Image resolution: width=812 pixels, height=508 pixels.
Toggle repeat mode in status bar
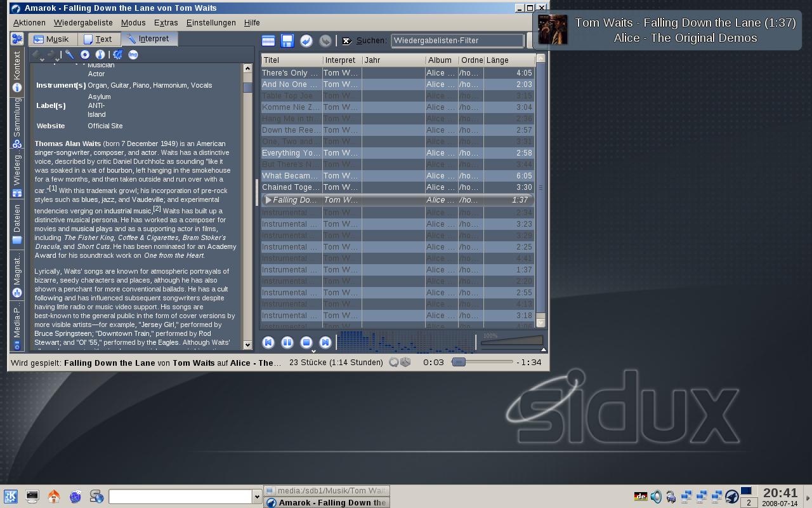coord(394,363)
